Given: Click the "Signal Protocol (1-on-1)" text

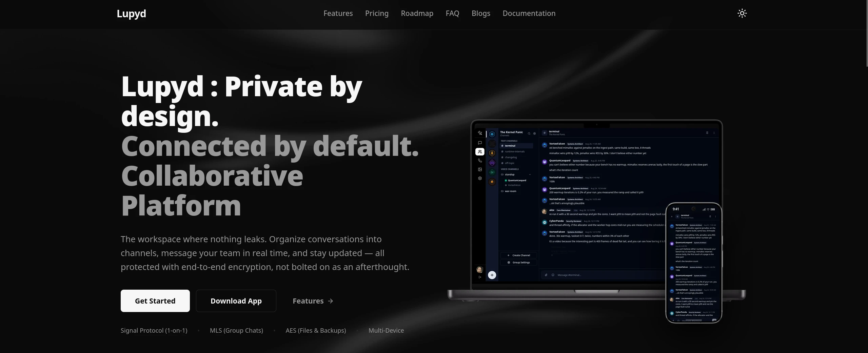Looking at the screenshot, I should tap(154, 330).
